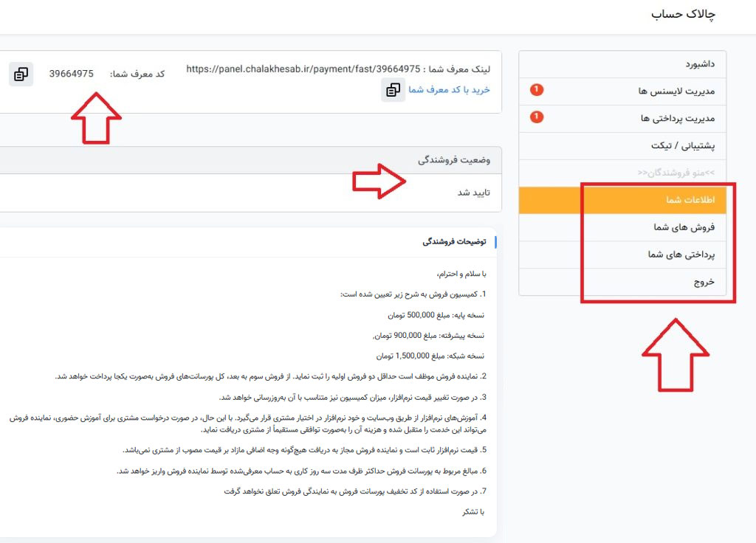The width and height of the screenshot is (756, 543).
Task: Click red badge on مدیریت پرداختی ها
Action: point(537,117)
